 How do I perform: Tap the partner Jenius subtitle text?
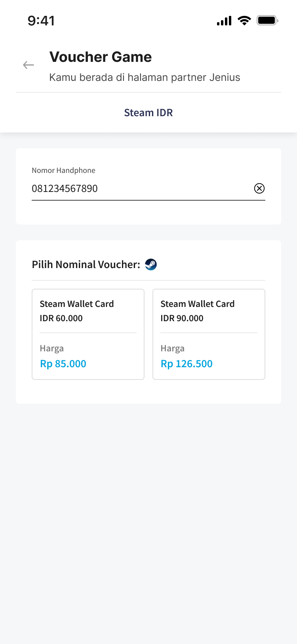[145, 77]
